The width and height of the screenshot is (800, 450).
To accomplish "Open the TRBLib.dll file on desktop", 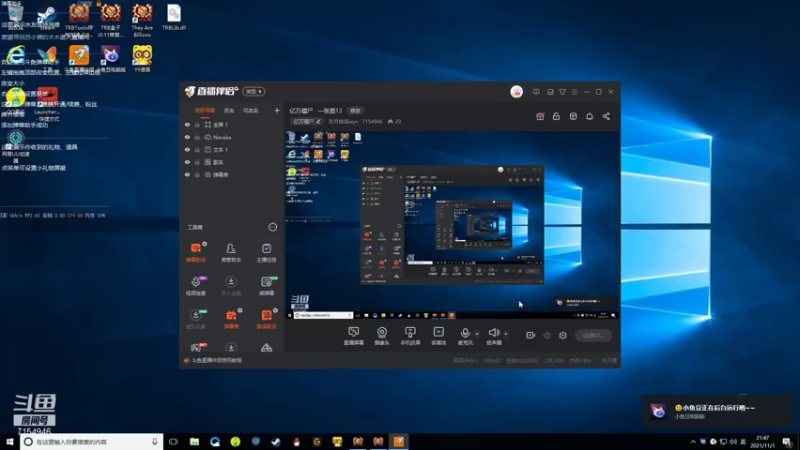I will tap(173, 17).
